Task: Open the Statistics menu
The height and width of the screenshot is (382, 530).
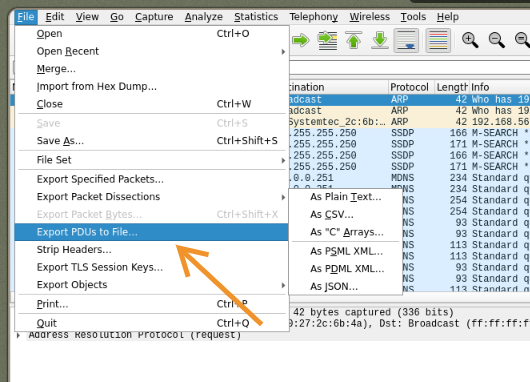Action: (256, 17)
